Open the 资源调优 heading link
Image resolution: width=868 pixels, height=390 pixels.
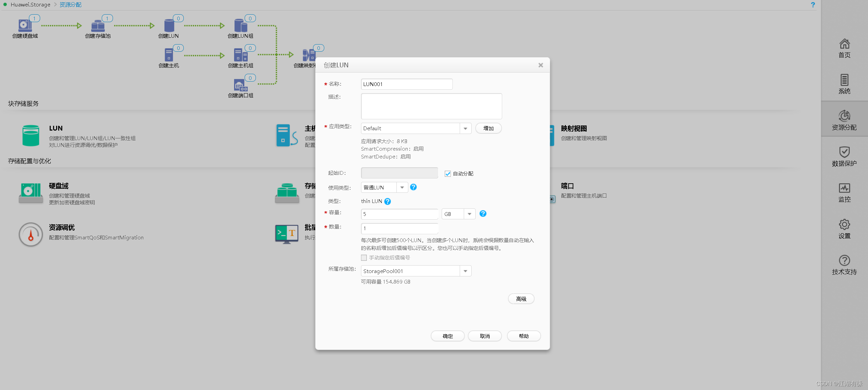(62, 227)
